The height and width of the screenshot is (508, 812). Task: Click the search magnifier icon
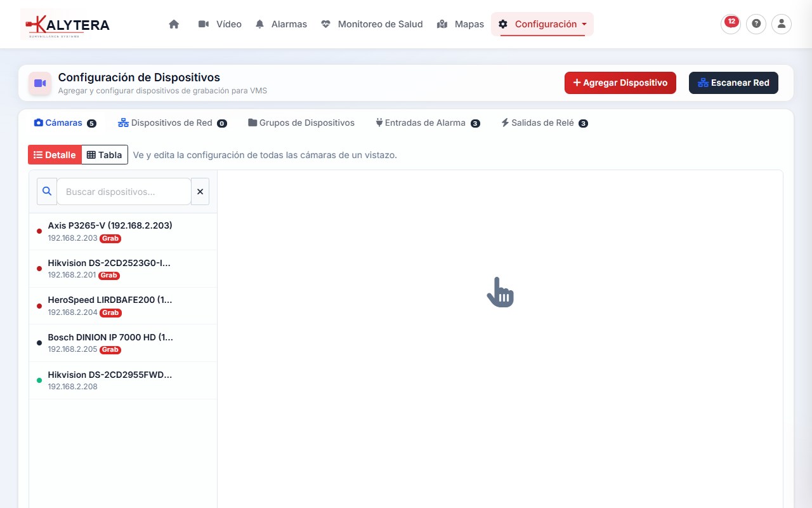pos(47,191)
